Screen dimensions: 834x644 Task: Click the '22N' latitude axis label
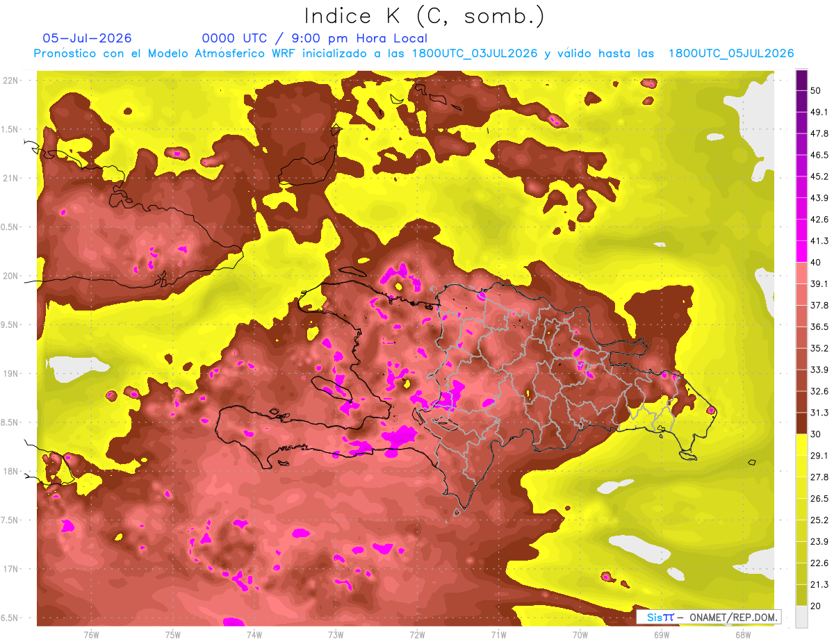10,81
